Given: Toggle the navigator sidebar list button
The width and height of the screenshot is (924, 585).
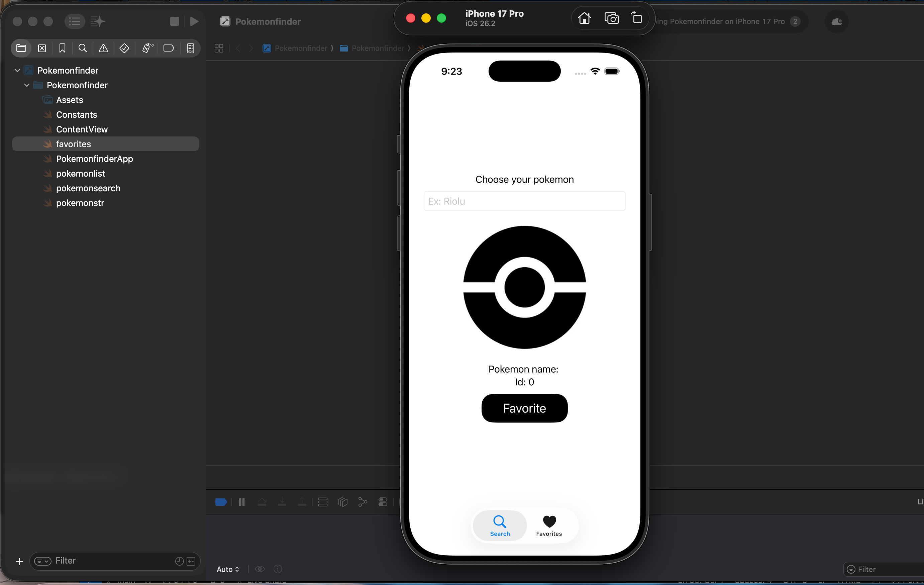Looking at the screenshot, I should (75, 21).
